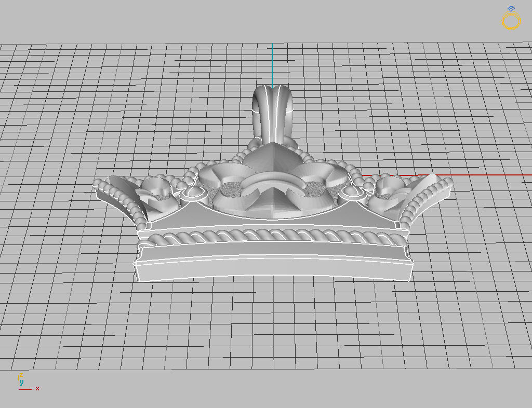
Task: Click the XYZ axis orientation gizmo
Action: coord(29,382)
